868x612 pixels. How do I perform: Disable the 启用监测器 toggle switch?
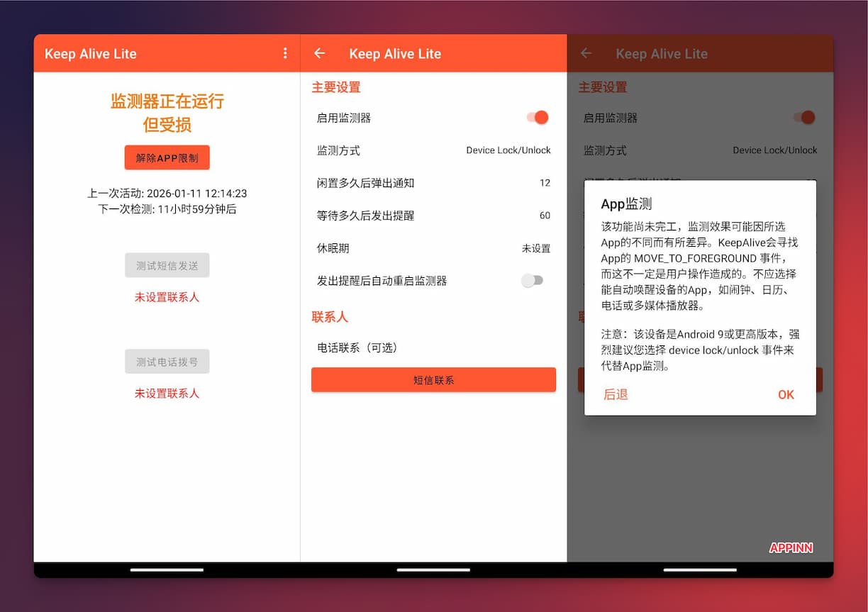[538, 118]
